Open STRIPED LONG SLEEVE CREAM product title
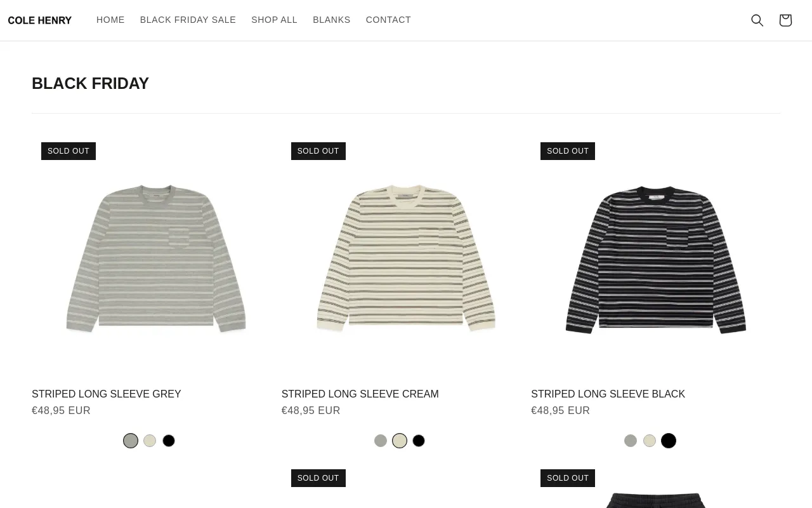 pos(360,394)
